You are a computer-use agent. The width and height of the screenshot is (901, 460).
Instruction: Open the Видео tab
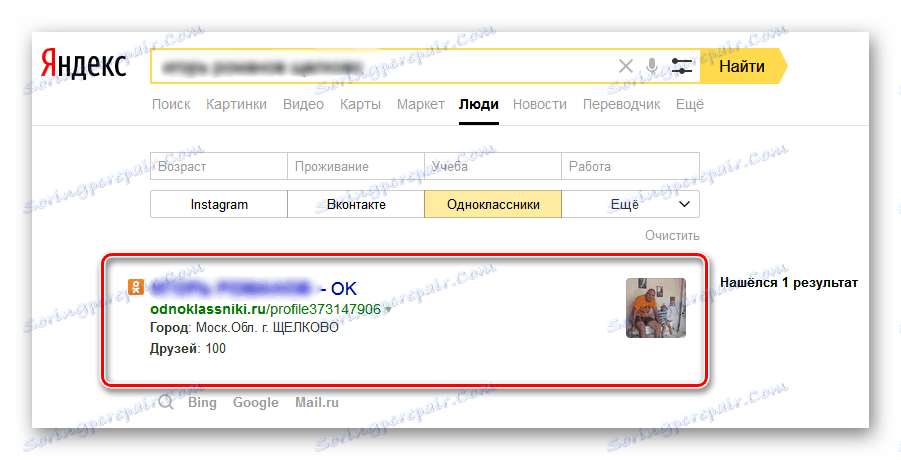tap(303, 105)
